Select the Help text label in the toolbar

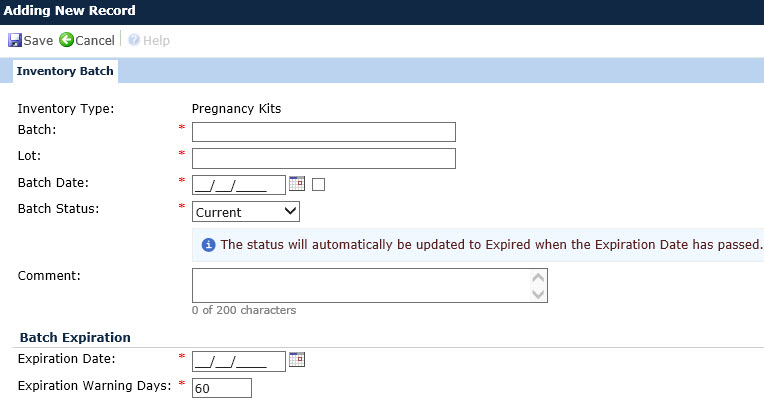point(156,41)
